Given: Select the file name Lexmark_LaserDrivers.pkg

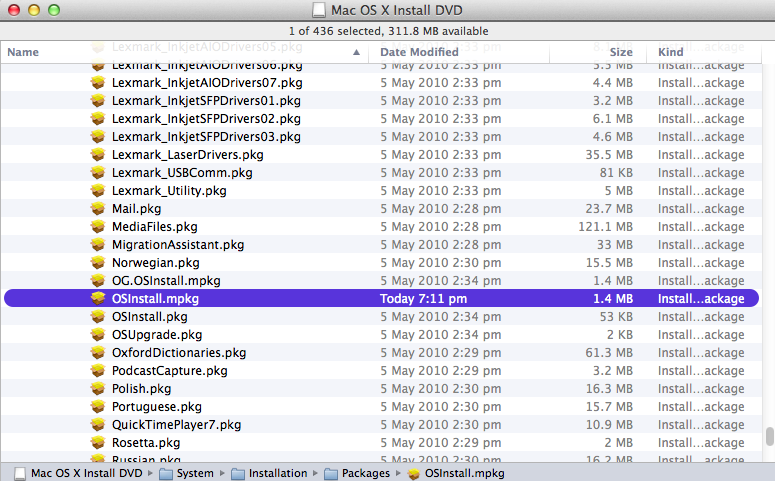Looking at the screenshot, I should click(187, 155).
